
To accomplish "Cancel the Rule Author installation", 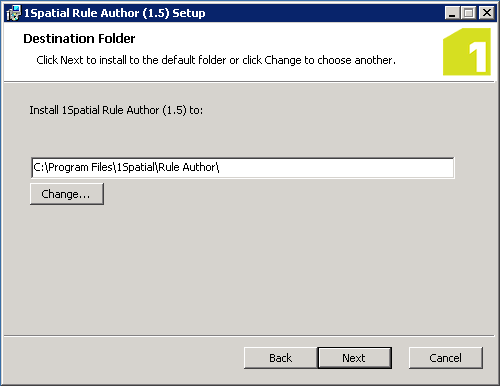I will coord(446,358).
